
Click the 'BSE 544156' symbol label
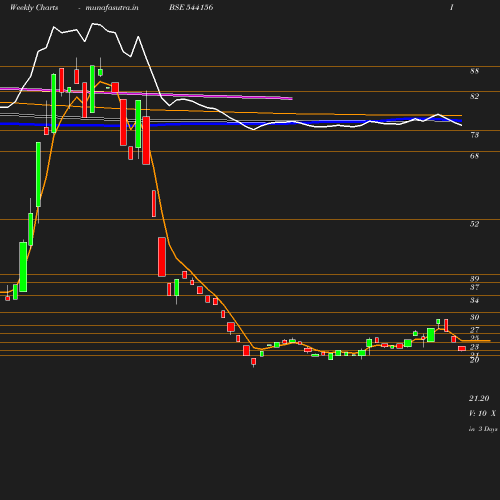[191, 7]
